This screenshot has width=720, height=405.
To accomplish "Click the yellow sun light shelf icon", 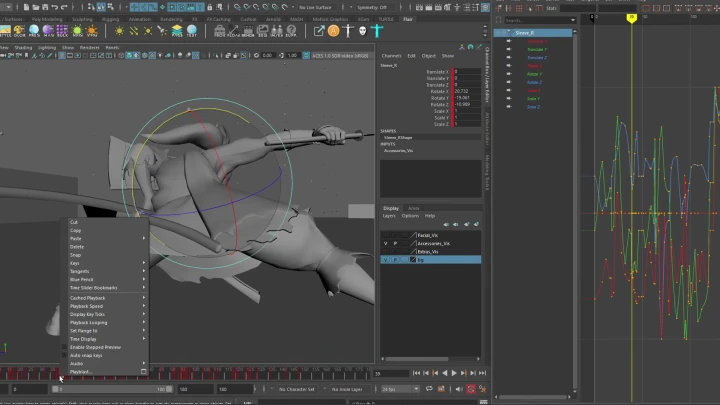I will pyautogui.click(x=119, y=31).
